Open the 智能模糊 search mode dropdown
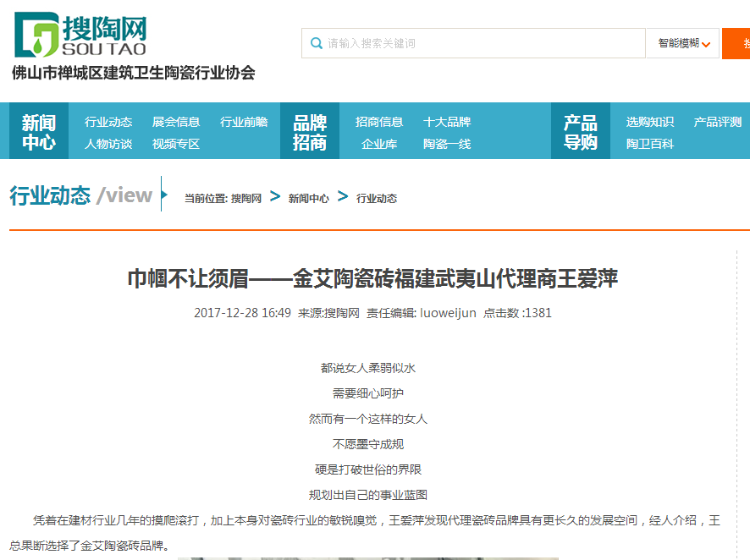 pos(681,42)
